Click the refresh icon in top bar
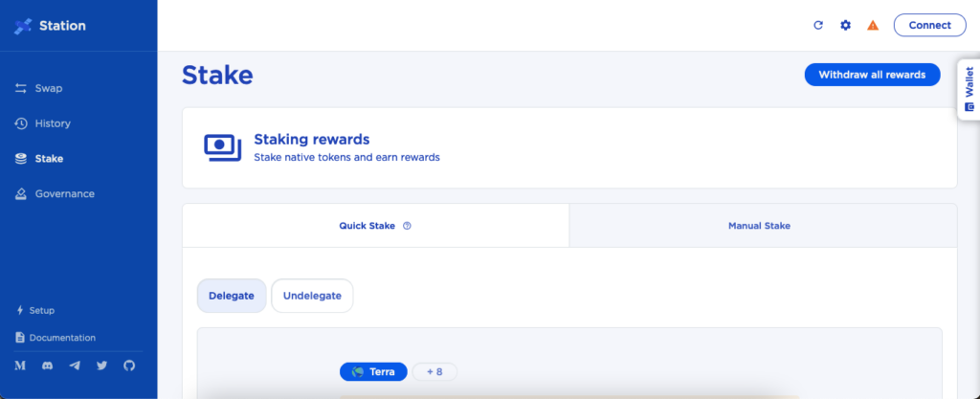The height and width of the screenshot is (399, 980). 818,26
